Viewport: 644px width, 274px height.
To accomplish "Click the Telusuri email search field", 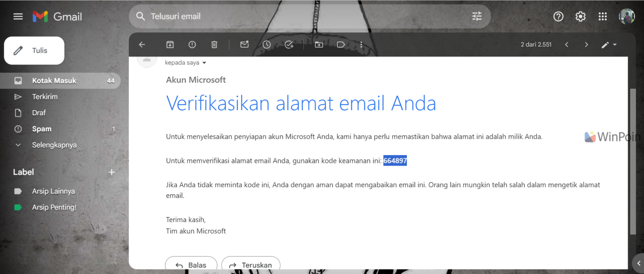I will tap(309, 16).
